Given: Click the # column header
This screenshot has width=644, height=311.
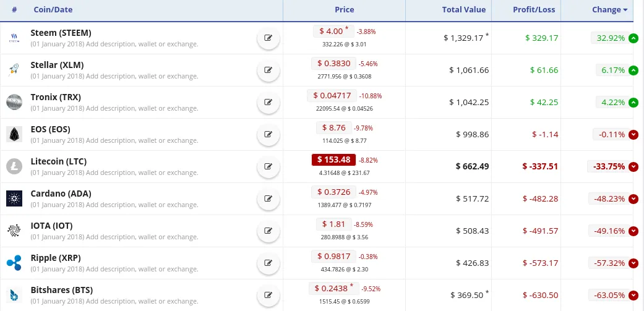Looking at the screenshot, I should coord(14,10).
